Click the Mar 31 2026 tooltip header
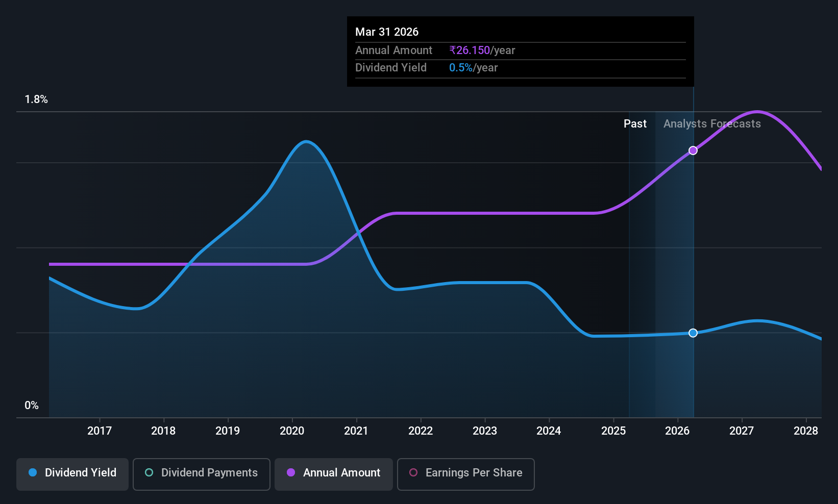Screen dimensions: 838x504 tap(387, 32)
